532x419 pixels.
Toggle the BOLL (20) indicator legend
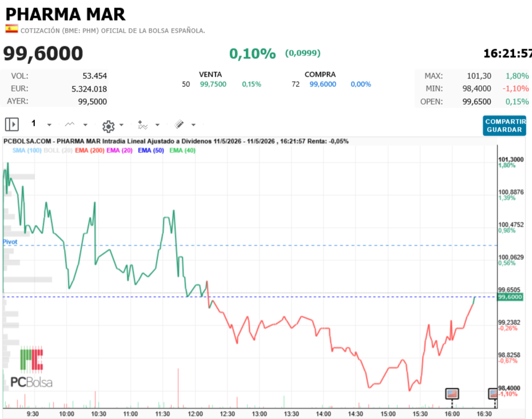[x=58, y=150]
